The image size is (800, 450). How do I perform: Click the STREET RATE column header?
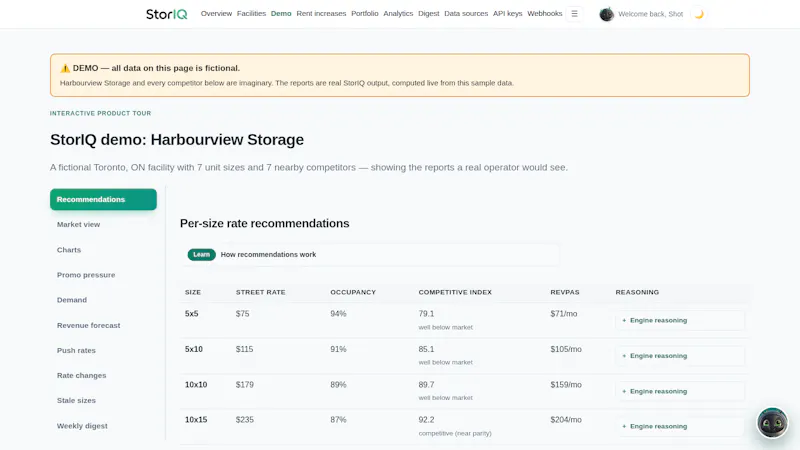pos(261,292)
